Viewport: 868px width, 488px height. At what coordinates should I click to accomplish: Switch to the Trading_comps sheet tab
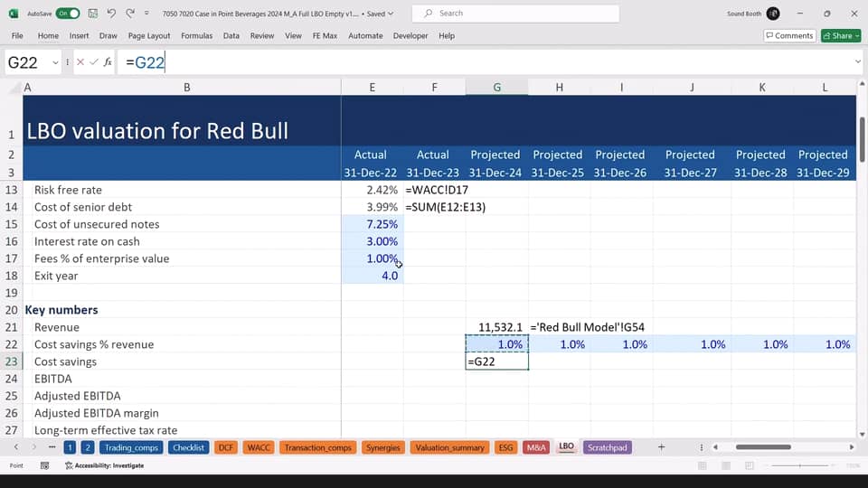tap(131, 447)
